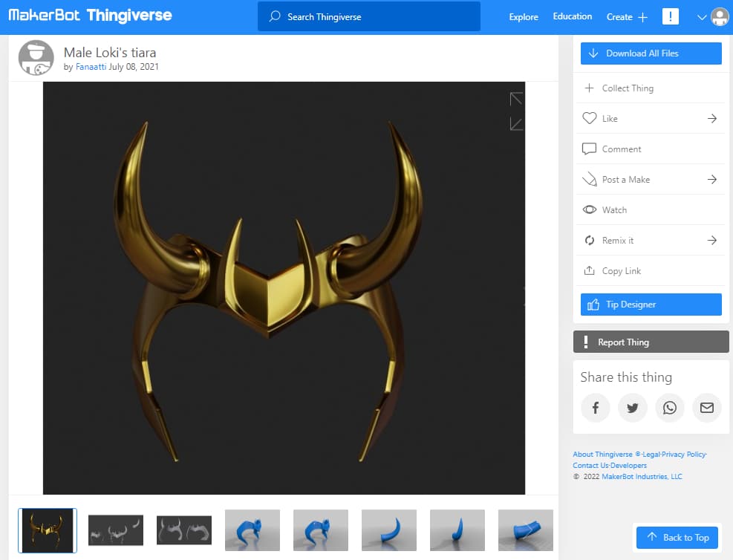The image size is (733, 560).
Task: Open the exclamation notification icon
Action: click(x=671, y=16)
